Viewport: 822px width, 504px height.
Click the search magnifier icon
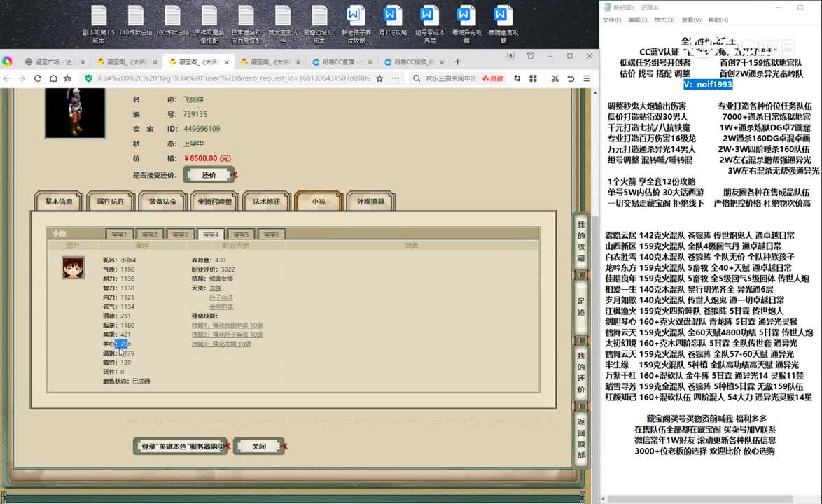[416, 78]
